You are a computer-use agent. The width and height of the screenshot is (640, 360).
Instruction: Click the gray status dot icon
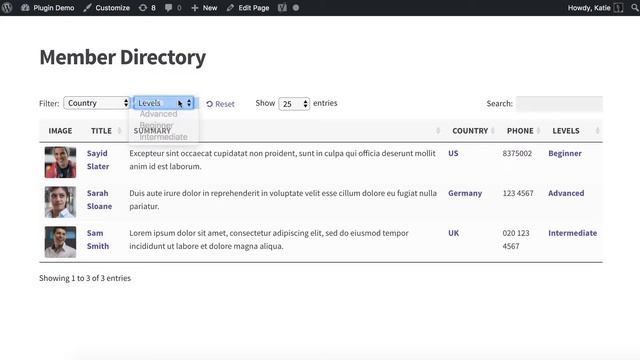tap(296, 8)
